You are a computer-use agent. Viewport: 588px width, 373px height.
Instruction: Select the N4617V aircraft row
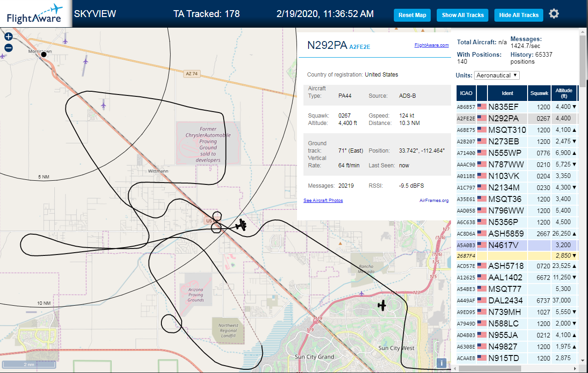pos(517,245)
